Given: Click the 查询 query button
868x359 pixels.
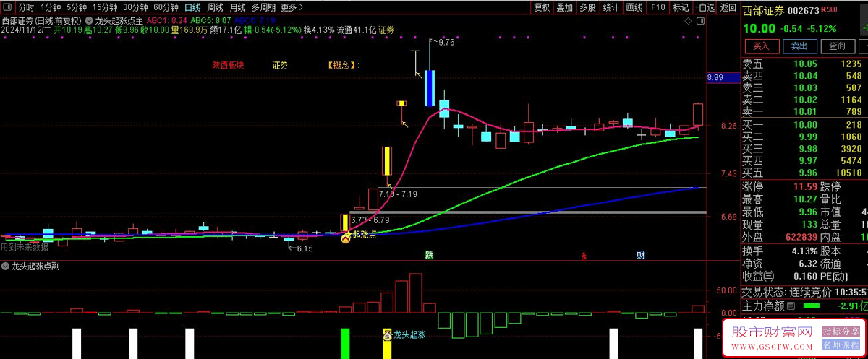Looking at the screenshot, I should point(837,46).
